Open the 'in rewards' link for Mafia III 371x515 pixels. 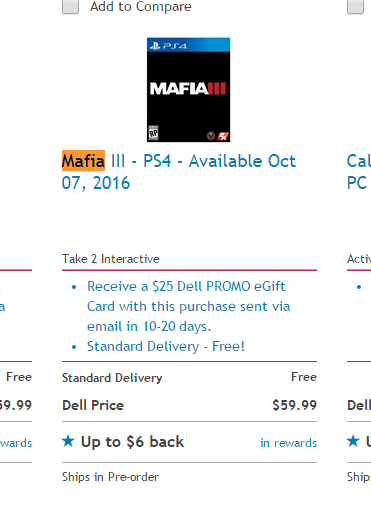288,443
